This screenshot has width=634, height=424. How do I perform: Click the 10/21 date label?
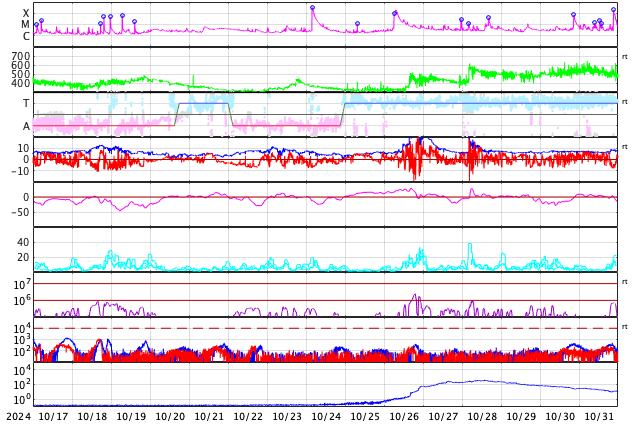pos(209,416)
